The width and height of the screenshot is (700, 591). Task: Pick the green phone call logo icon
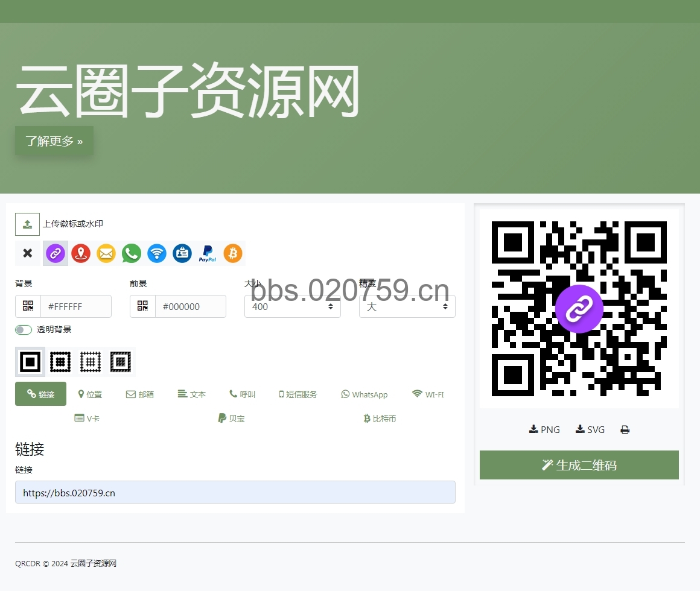tap(132, 253)
